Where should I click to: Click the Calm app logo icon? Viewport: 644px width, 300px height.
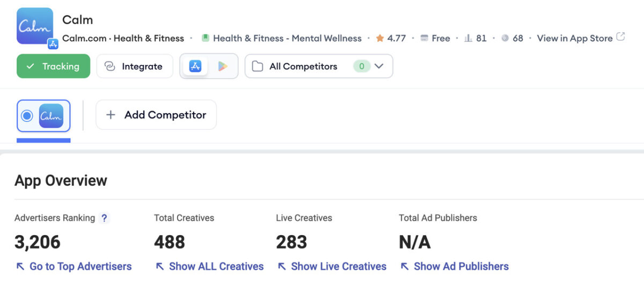(34, 26)
